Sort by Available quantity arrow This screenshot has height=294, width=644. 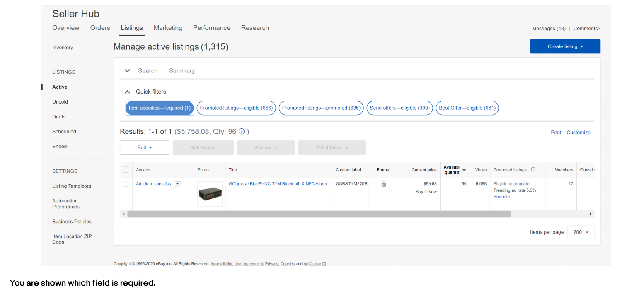[x=464, y=170]
